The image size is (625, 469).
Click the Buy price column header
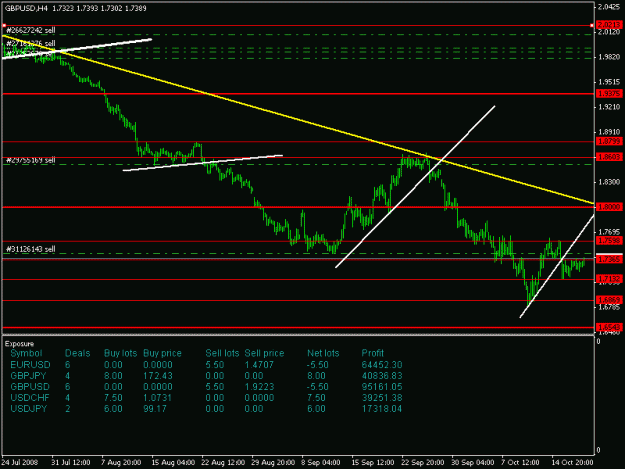tap(162, 353)
